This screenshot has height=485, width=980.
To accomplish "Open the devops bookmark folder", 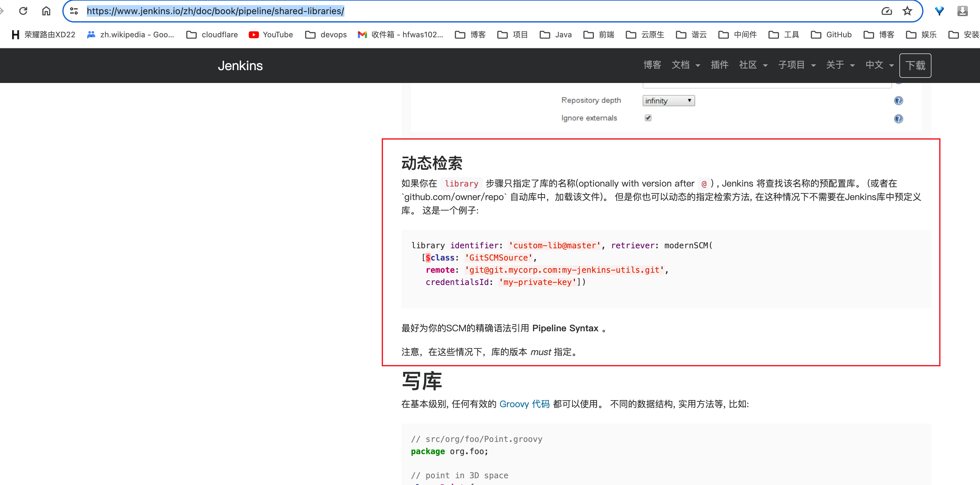I will [x=326, y=35].
